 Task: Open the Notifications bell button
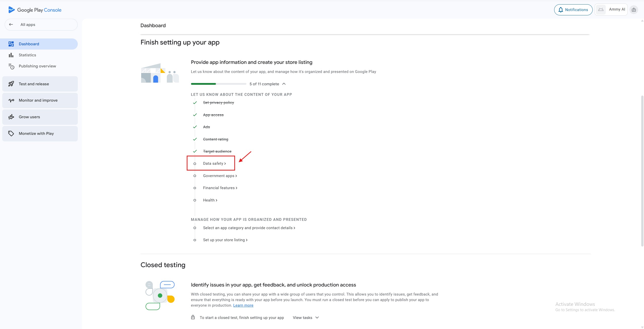pos(573,10)
